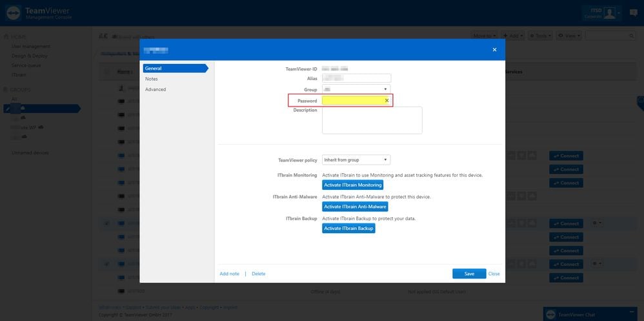Open the Add dropdown menu
This screenshot has width=644, height=321.
coord(512,36)
